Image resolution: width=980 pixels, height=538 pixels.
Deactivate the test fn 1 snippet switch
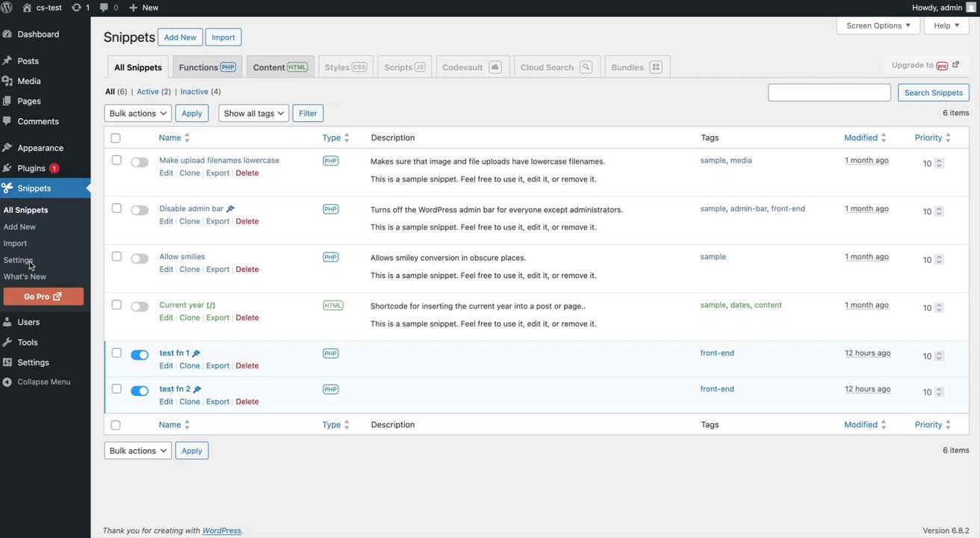click(x=140, y=355)
